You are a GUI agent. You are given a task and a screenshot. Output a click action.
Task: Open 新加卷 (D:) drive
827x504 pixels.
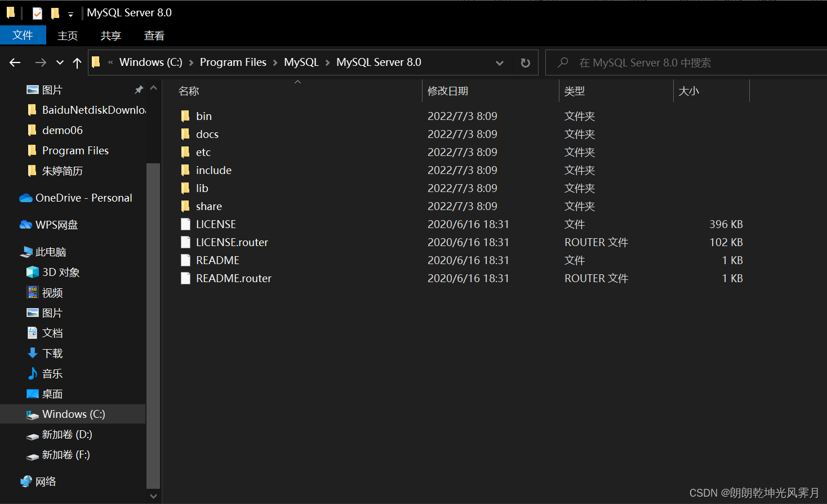[x=59, y=434]
